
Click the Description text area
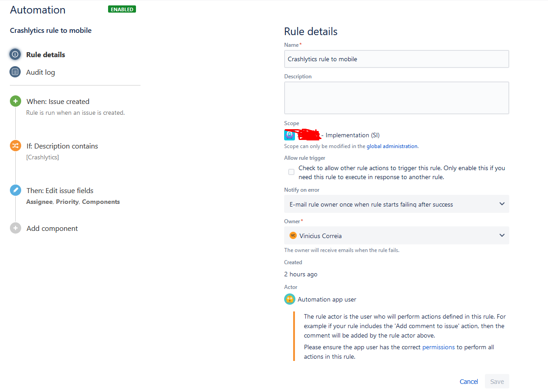pyautogui.click(x=397, y=98)
